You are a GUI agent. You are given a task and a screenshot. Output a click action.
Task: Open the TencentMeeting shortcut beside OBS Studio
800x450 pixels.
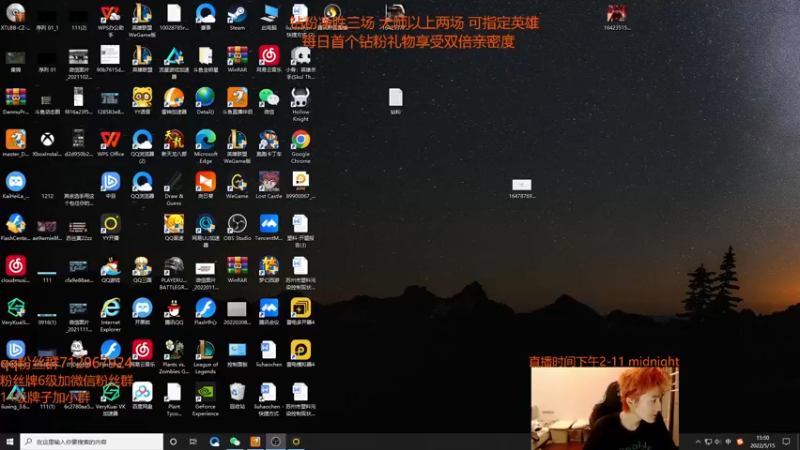pyautogui.click(x=269, y=227)
